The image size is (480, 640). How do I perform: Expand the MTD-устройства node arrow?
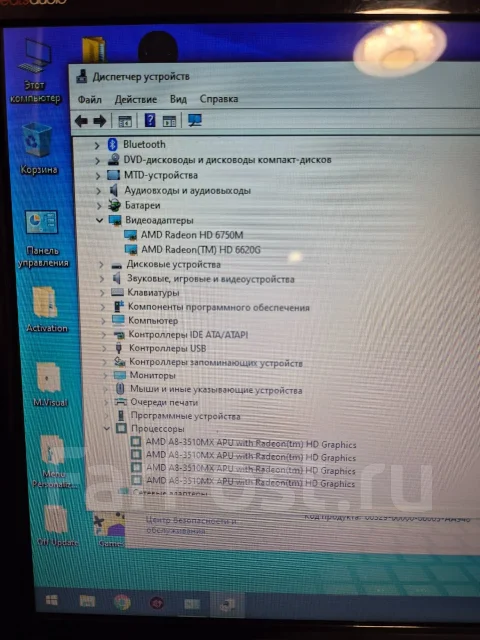click(x=98, y=176)
